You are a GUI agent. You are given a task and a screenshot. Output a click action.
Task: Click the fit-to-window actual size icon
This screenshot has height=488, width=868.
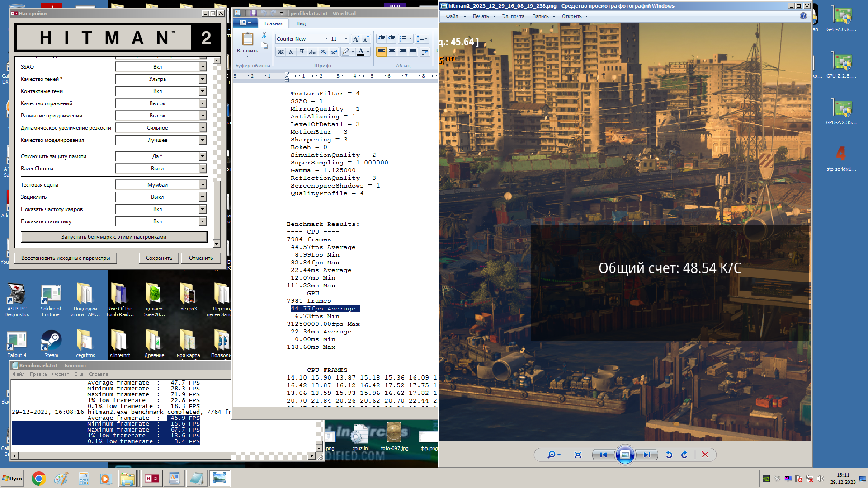pos(578,455)
